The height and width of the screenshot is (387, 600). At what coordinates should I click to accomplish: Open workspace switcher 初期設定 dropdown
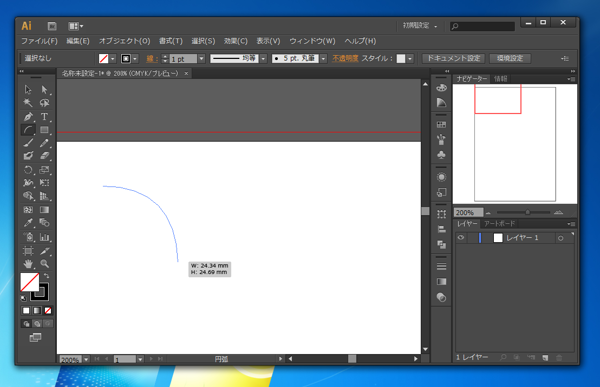tap(419, 26)
